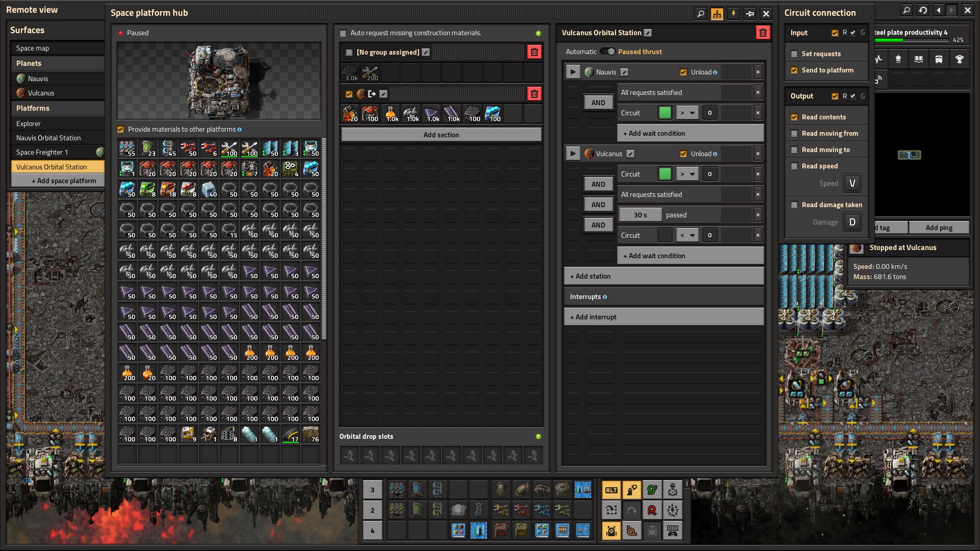Rename platform via pencil beside Vulcanus Orbital Station title

[648, 33]
